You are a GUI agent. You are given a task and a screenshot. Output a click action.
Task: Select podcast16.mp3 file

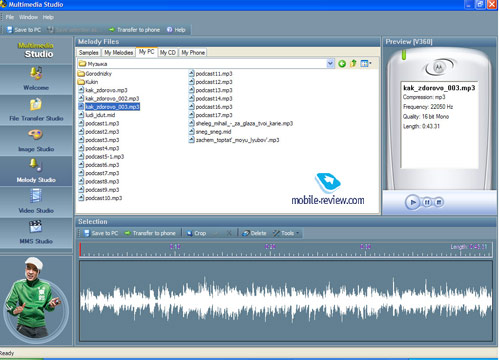click(210, 107)
